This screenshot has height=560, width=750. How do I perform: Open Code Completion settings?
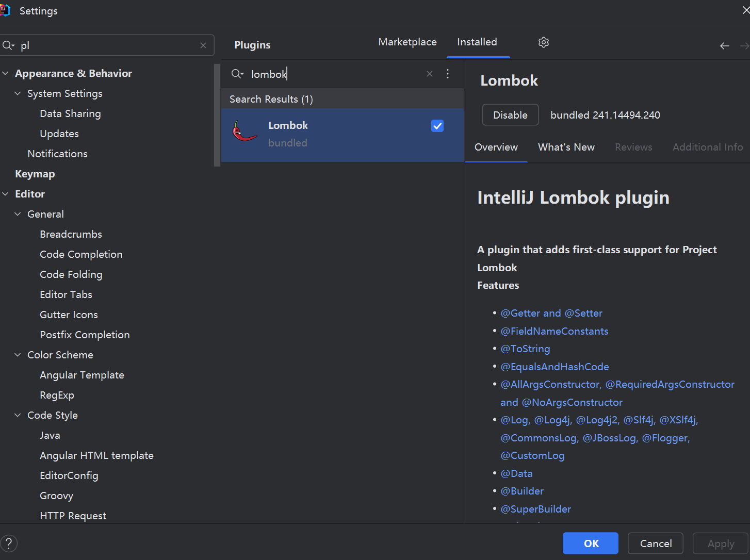81,254
